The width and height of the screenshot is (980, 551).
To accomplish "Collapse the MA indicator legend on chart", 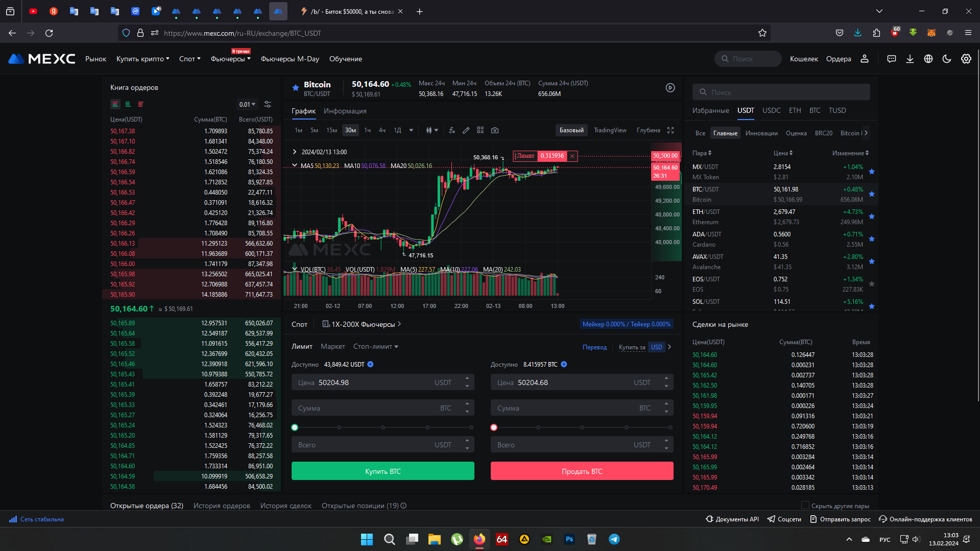I will (295, 165).
